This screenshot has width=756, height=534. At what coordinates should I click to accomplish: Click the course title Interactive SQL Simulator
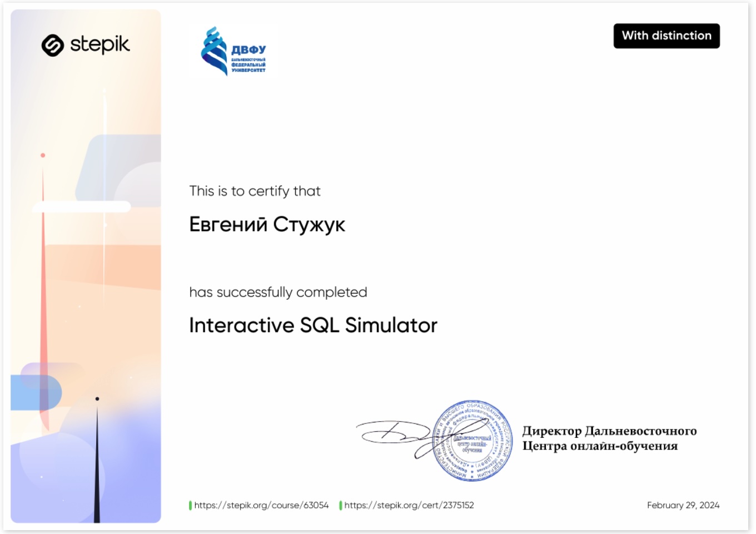(x=314, y=325)
